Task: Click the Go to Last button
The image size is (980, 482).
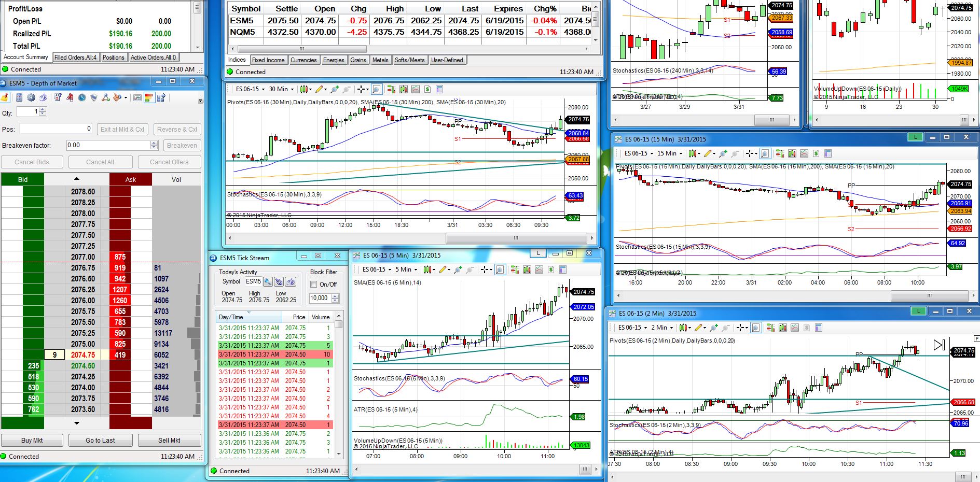Action: [100, 441]
